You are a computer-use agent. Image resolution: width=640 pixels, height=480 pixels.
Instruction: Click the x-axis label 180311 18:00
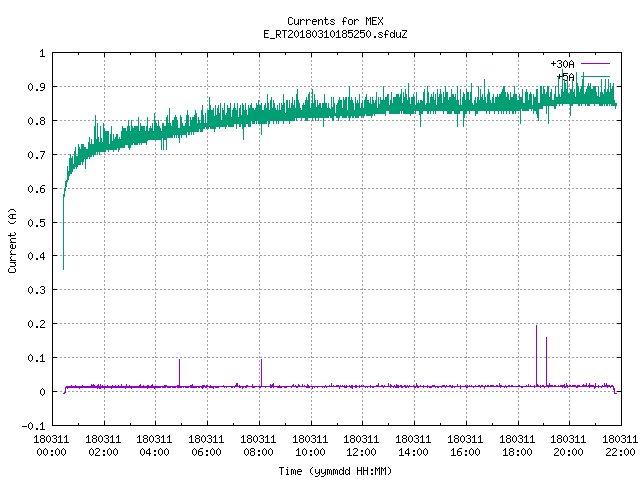pos(517,446)
